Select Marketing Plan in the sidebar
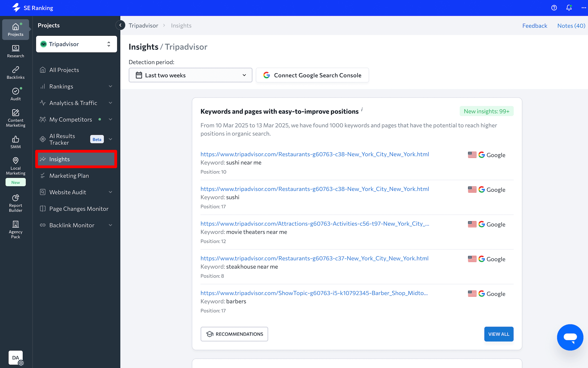Viewport: 588px width, 368px height. point(69,176)
